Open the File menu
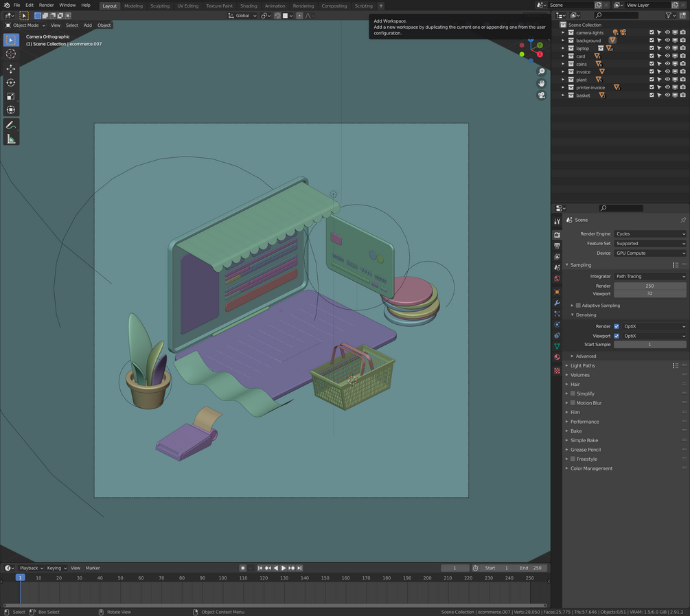This screenshot has width=690, height=616. (x=16, y=5)
